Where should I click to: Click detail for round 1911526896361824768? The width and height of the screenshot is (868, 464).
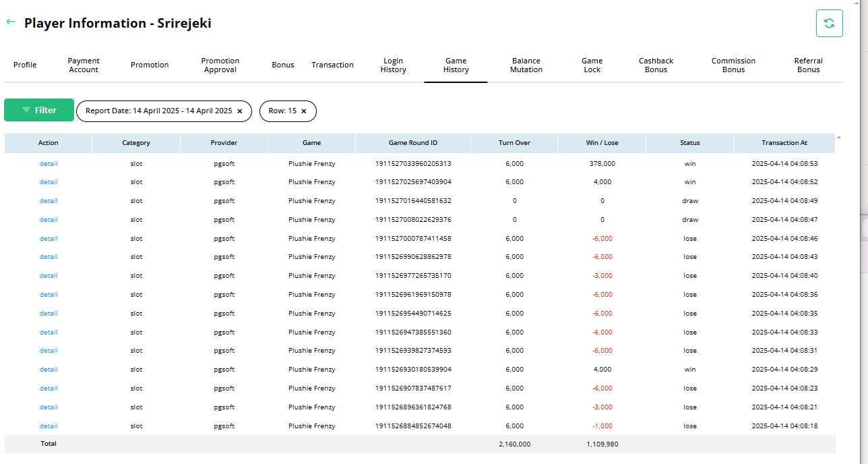49,407
